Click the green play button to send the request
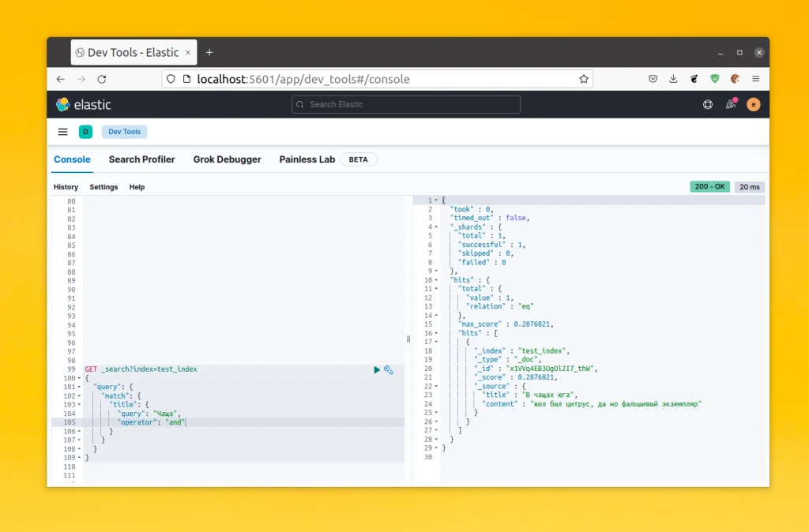The image size is (809, 532). coord(377,369)
